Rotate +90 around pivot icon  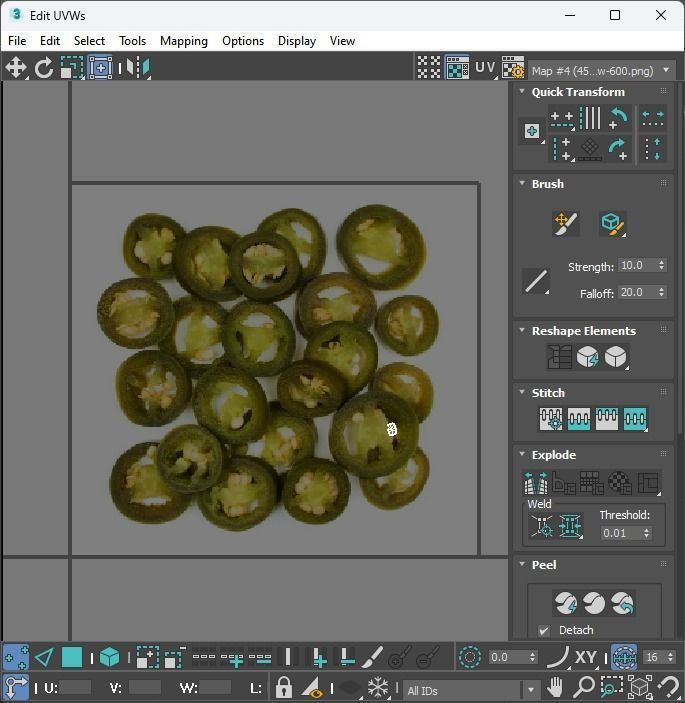coord(619,149)
